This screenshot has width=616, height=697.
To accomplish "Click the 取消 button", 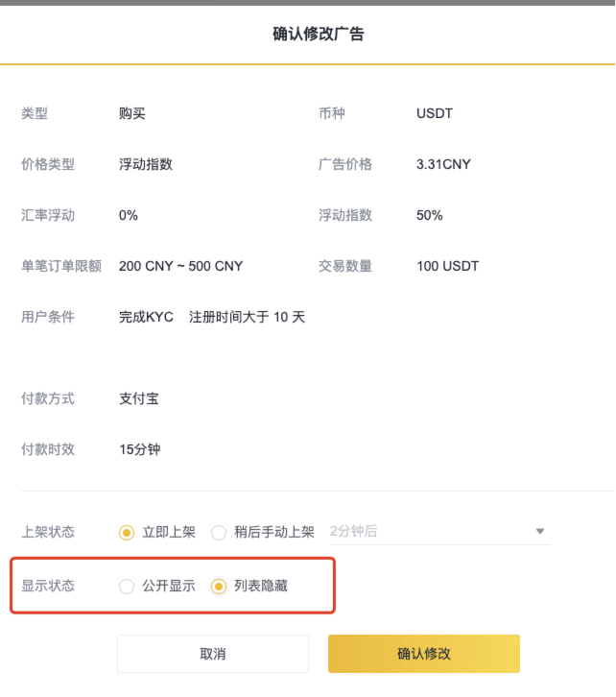I will 213,654.
